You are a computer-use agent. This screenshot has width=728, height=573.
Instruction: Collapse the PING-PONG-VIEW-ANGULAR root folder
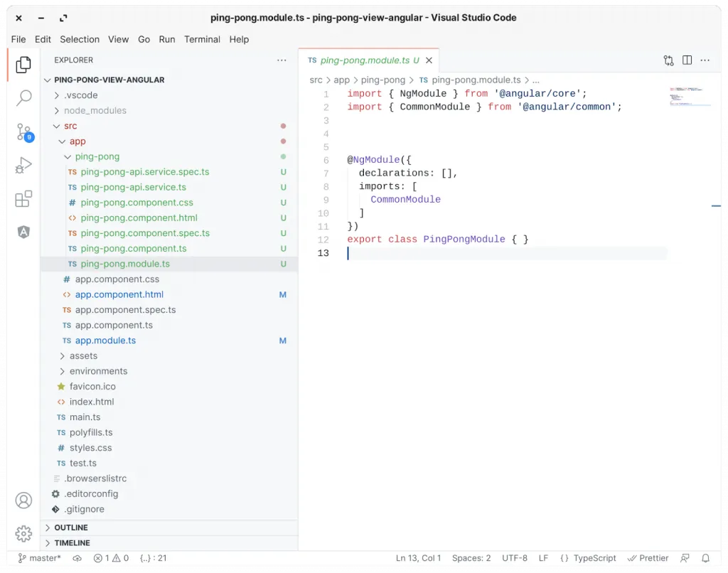click(169, 80)
